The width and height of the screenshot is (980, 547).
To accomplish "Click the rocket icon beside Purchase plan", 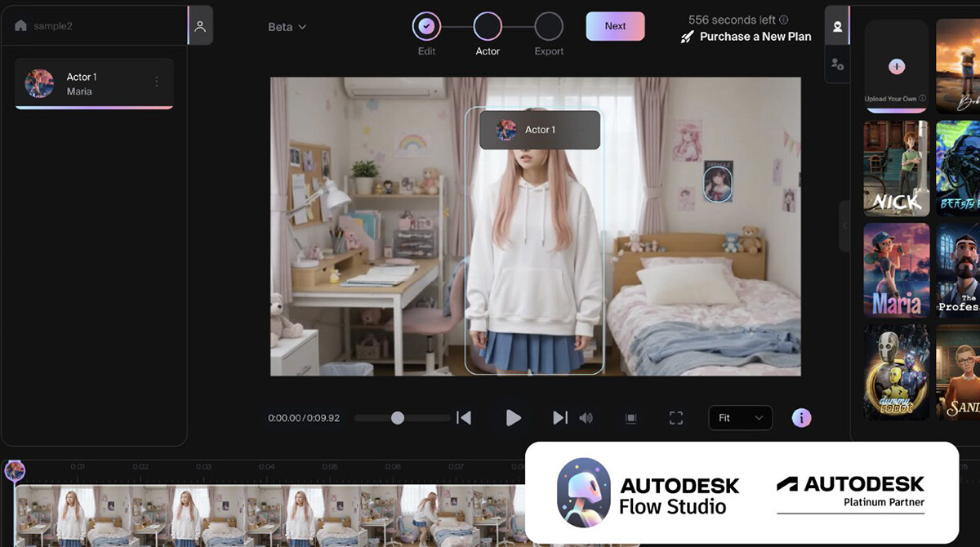I will tap(687, 37).
